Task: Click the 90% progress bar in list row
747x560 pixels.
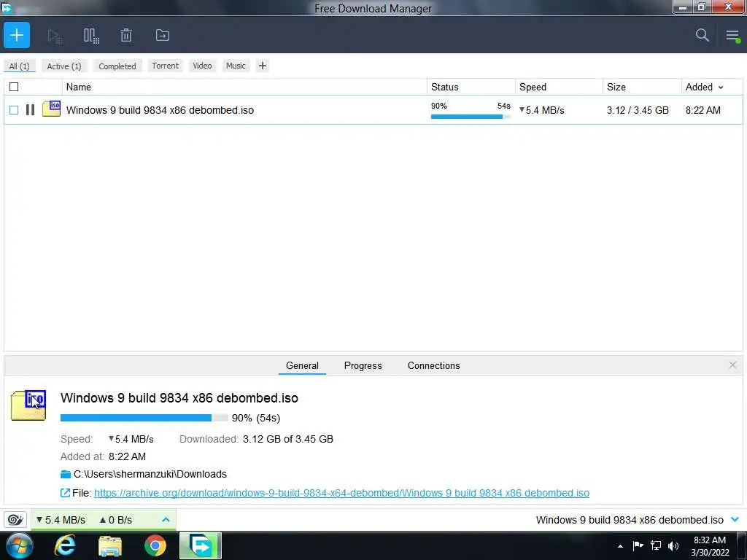Action: [x=471, y=117]
